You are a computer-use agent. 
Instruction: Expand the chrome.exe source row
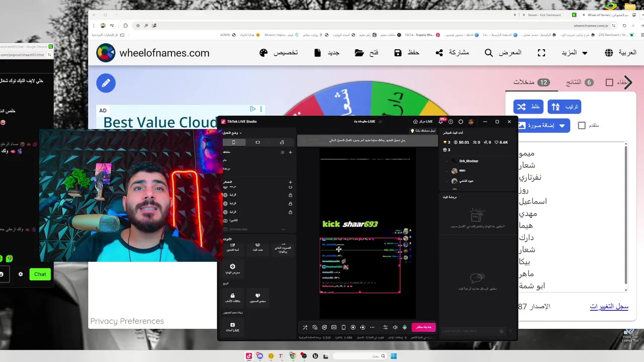pyautogui.click(x=283, y=229)
